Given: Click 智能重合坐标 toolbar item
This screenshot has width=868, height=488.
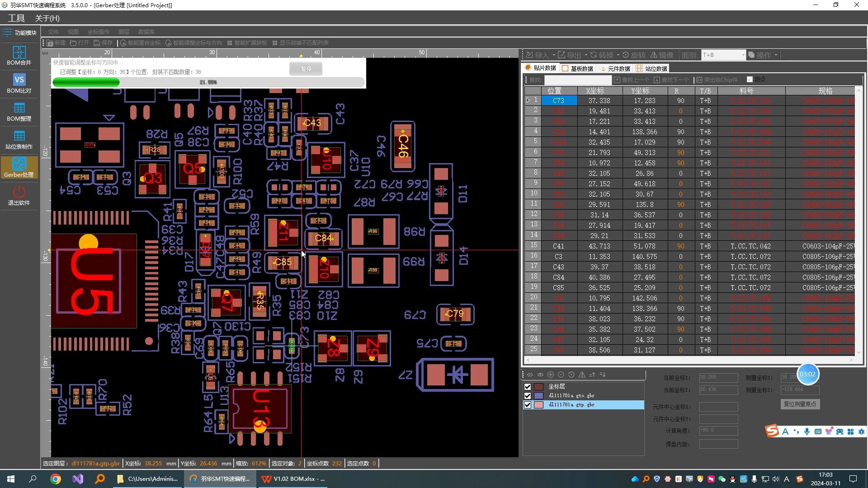Looking at the screenshot, I should [x=141, y=43].
